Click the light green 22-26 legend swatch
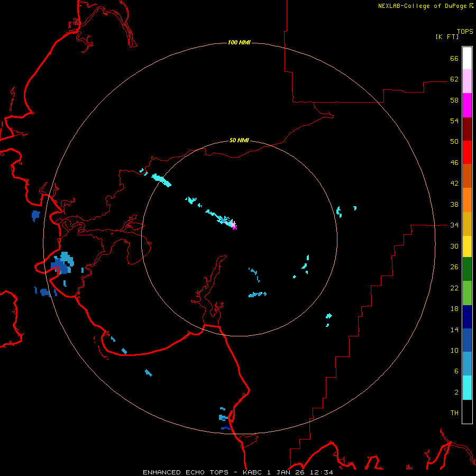Image resolution: width=476 pixels, height=476 pixels. pos(467,292)
